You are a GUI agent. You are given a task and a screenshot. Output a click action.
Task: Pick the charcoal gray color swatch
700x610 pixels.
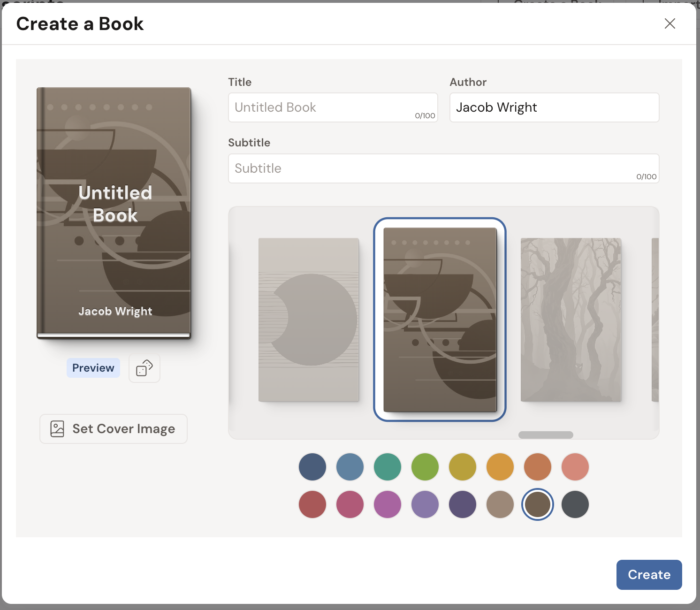575,504
